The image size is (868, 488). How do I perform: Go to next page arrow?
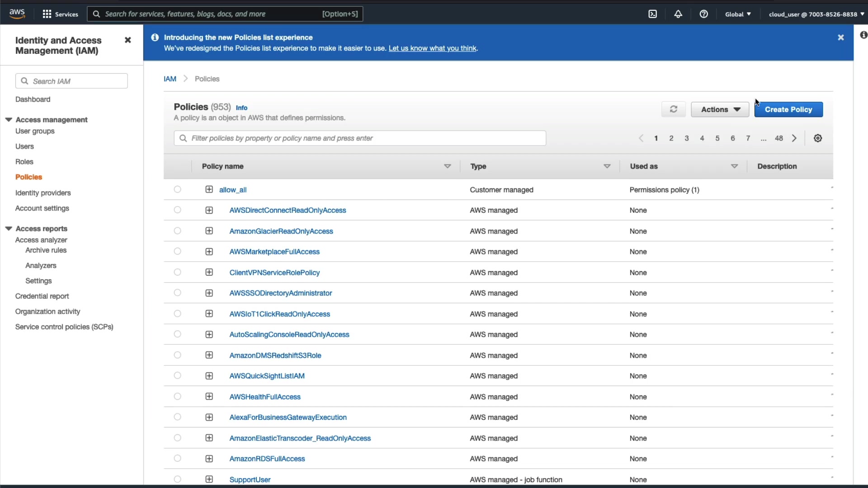(794, 138)
